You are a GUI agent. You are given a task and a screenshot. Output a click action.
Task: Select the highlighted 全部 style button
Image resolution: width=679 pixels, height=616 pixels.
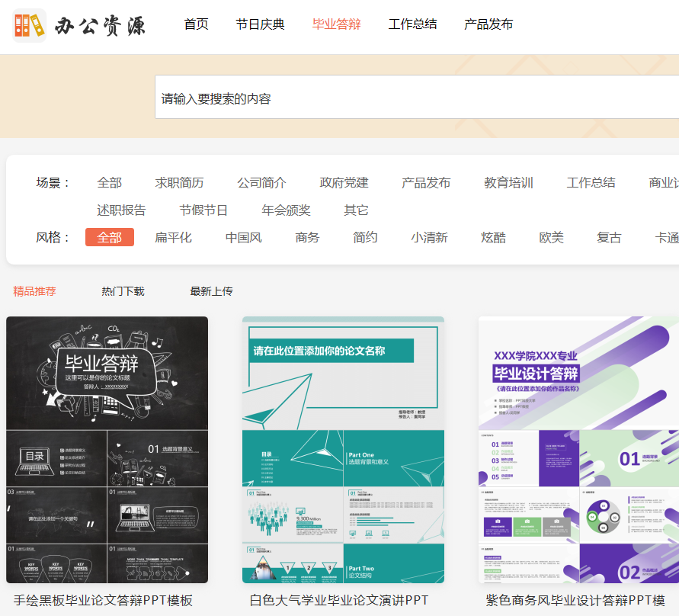110,237
